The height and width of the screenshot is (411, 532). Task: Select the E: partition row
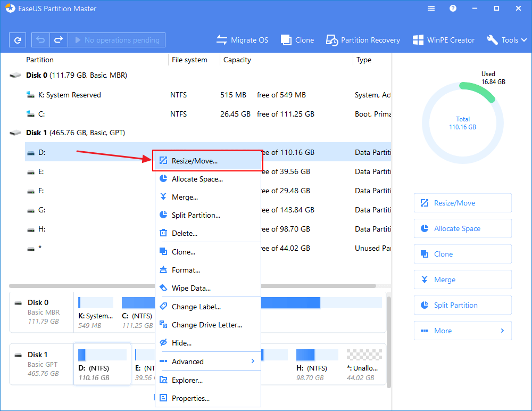tap(208, 171)
